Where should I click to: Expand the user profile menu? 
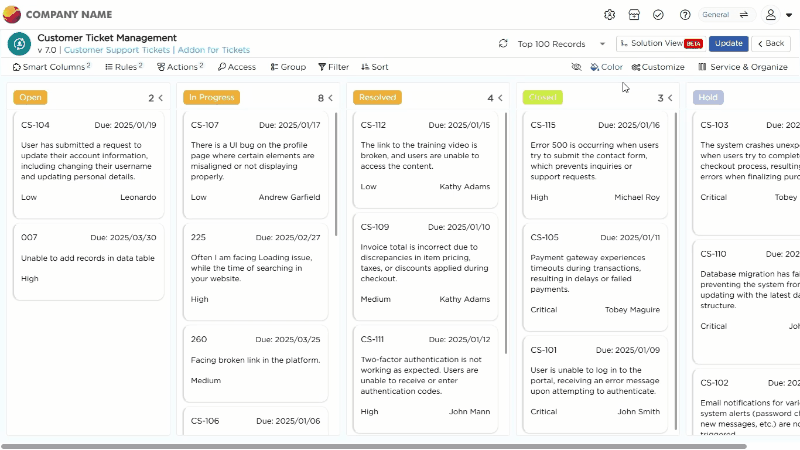[x=776, y=15]
